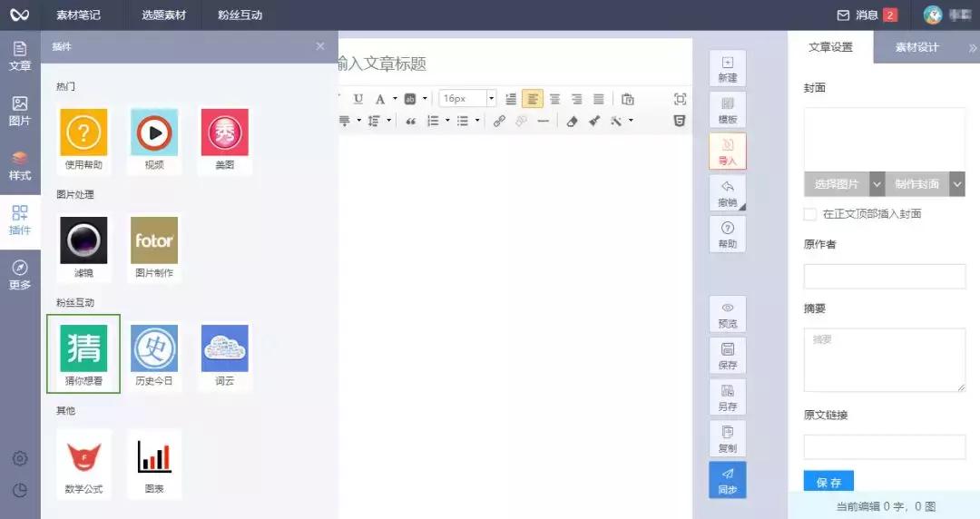Viewport: 980px width, 519px height.
Task: Click into the 摘要 text area
Action: pos(885,360)
